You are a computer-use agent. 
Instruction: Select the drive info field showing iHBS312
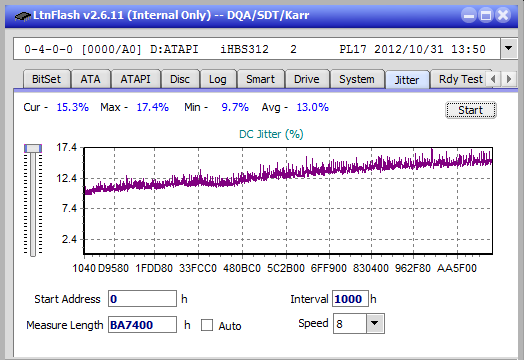coord(257,49)
